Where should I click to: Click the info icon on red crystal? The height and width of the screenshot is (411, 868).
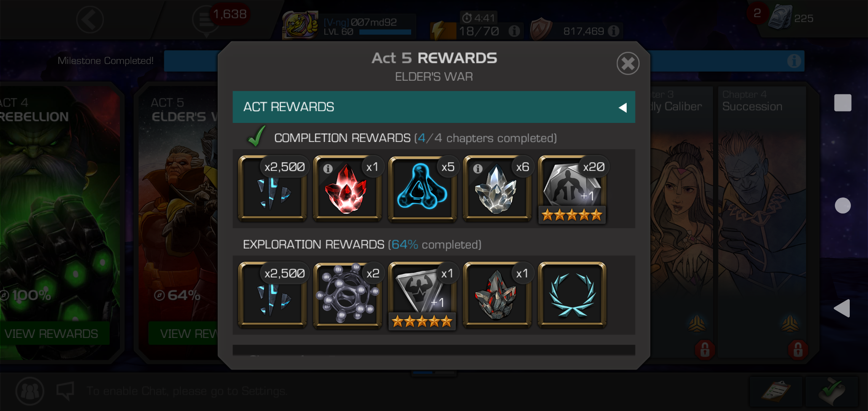click(x=328, y=168)
